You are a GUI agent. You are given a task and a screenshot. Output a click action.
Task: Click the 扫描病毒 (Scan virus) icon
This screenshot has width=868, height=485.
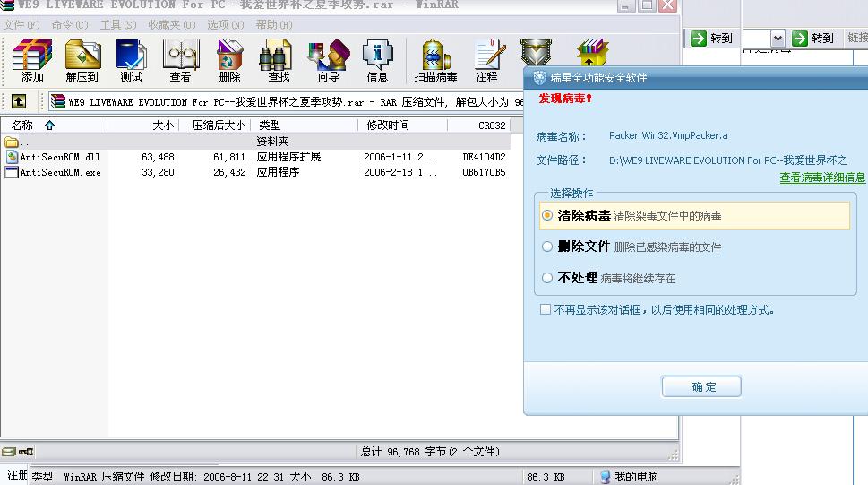tap(435, 60)
